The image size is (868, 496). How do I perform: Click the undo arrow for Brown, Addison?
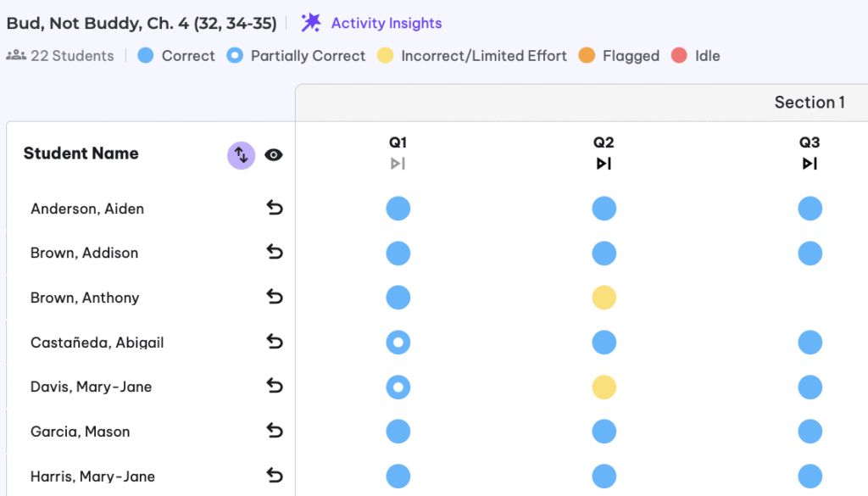274,252
